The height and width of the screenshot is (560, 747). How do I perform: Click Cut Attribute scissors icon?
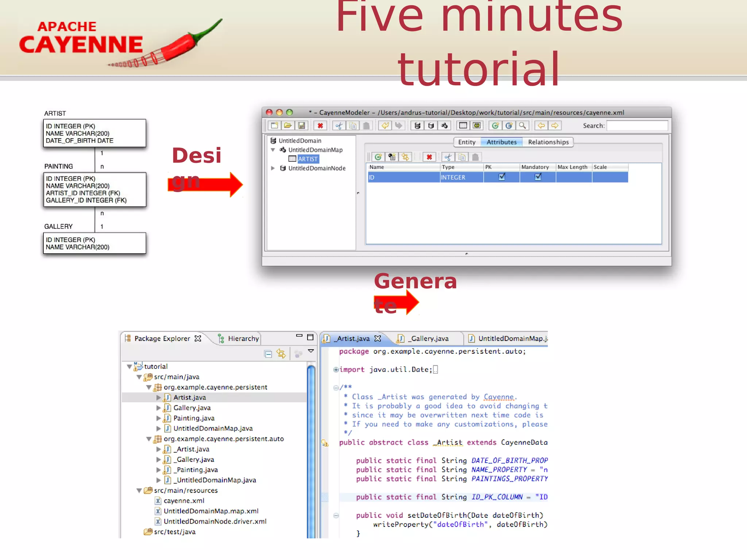point(448,157)
